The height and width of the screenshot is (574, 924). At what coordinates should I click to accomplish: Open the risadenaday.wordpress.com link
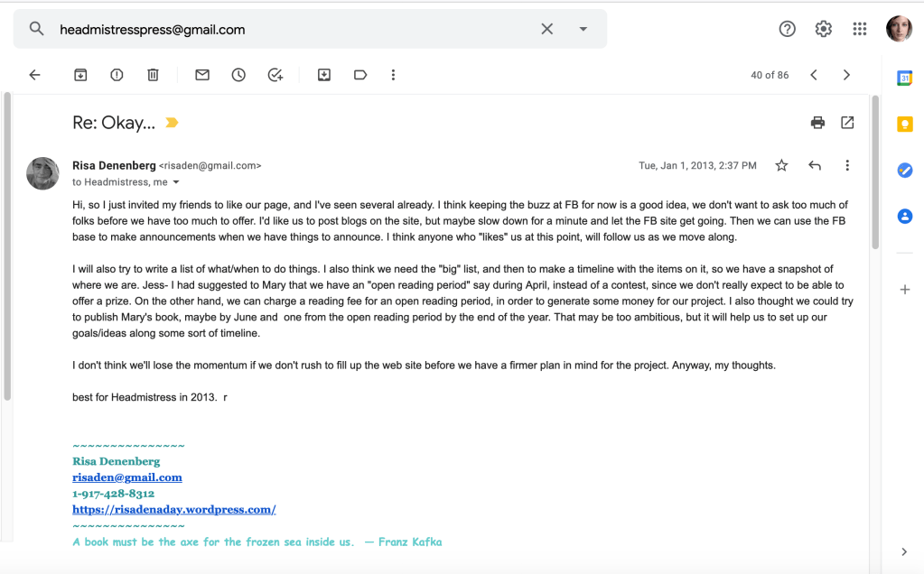coord(174,509)
